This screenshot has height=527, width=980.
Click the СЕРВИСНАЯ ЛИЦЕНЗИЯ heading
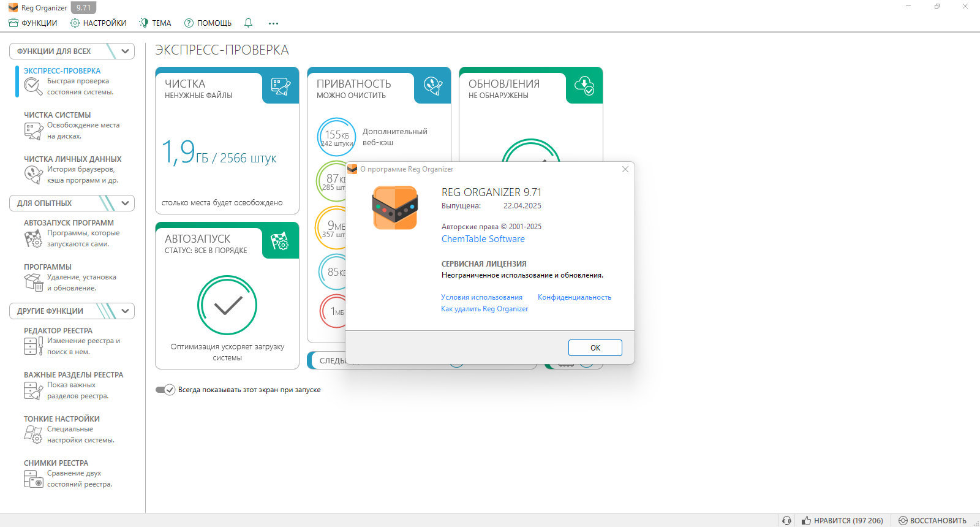pos(484,264)
